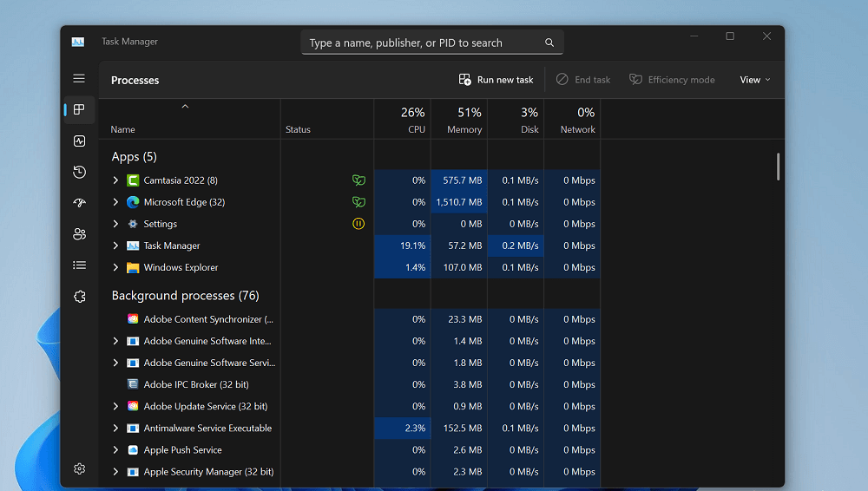Expand Adobe Genuine Software Inte... row
Image resolution: width=868 pixels, height=491 pixels.
115,341
